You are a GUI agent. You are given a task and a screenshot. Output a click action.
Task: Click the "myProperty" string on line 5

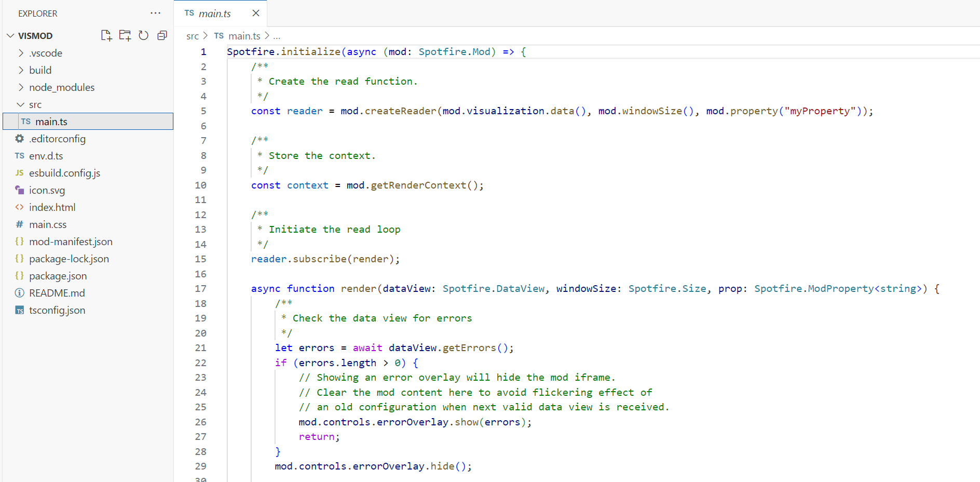(x=820, y=111)
